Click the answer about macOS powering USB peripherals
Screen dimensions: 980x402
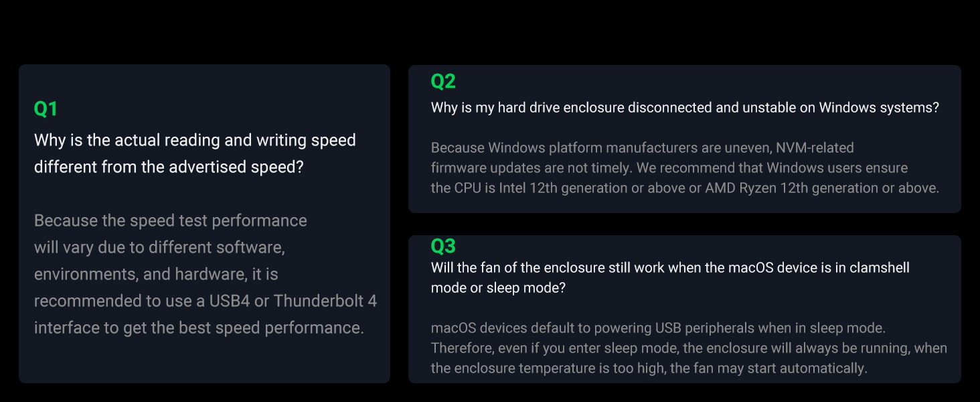tap(689, 348)
